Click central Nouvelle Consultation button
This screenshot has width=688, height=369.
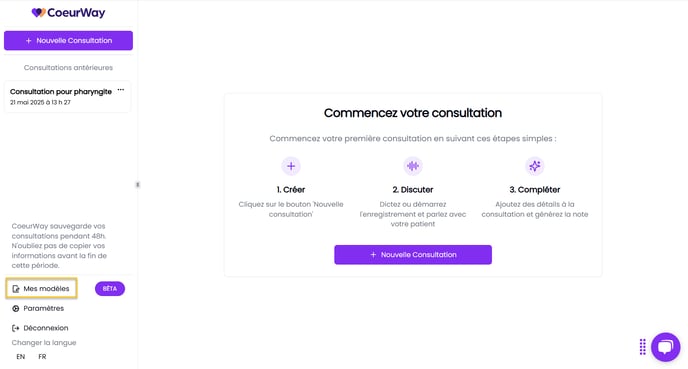click(413, 254)
